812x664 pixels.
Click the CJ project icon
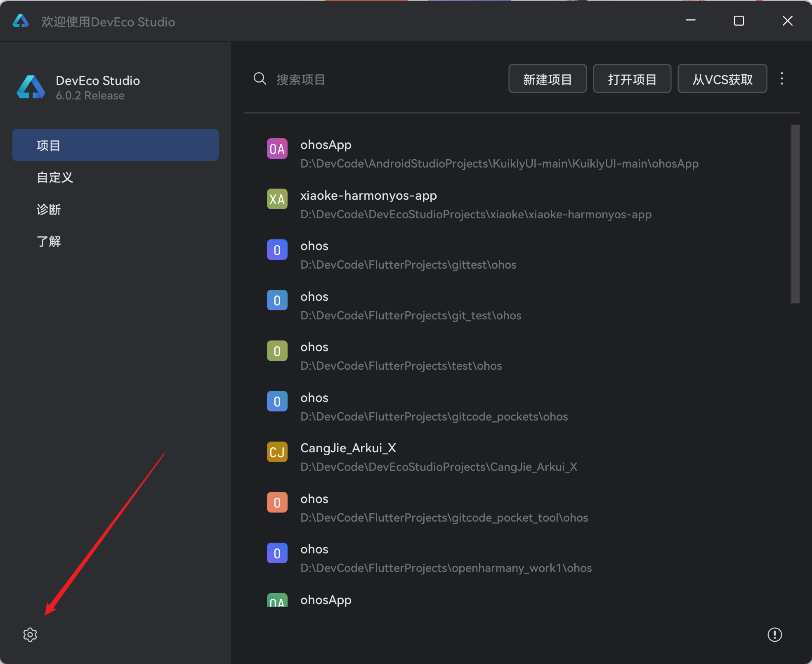point(277,452)
